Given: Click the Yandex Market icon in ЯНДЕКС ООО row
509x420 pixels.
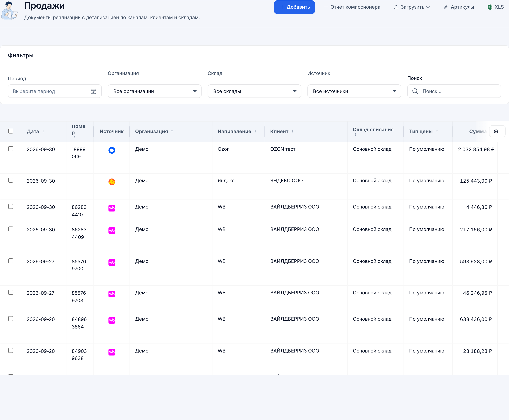Looking at the screenshot, I should pyautogui.click(x=112, y=182).
